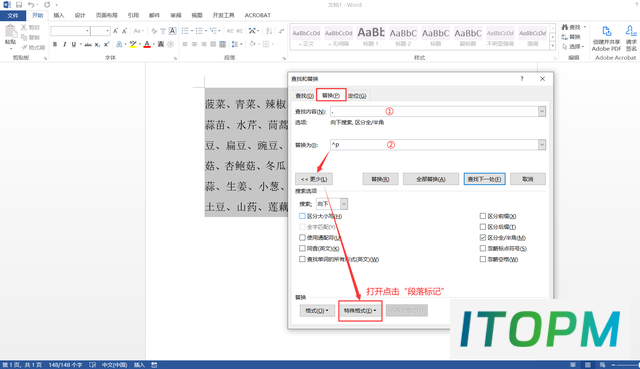The height and width of the screenshot is (369, 640).
Task: Click inside the Replace with input field
Action: pyautogui.click(x=434, y=144)
